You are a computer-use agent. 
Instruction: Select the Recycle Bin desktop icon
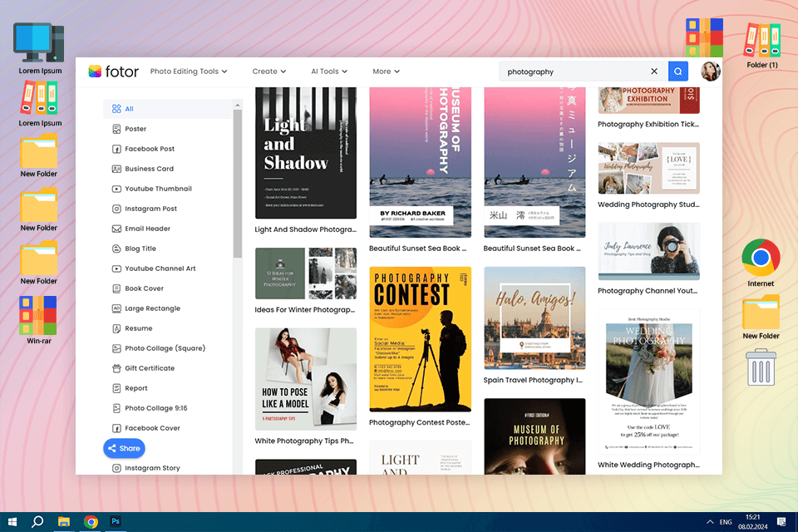(761, 367)
